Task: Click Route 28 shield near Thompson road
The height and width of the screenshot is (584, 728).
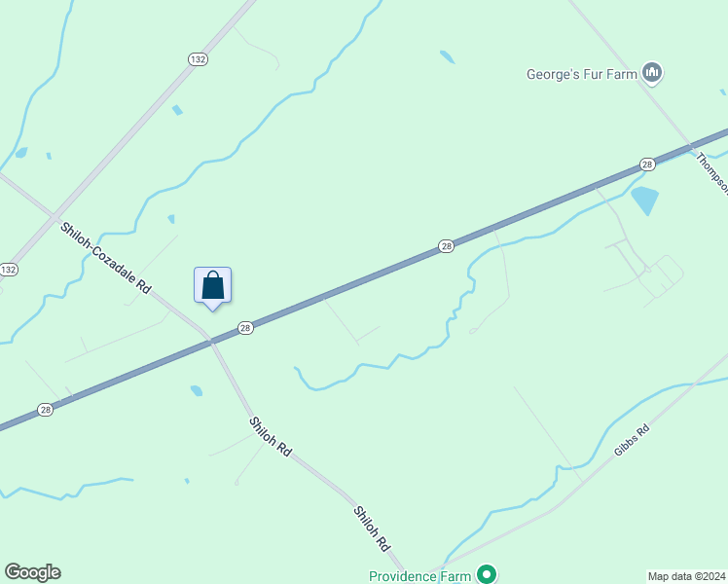Action: point(647,164)
